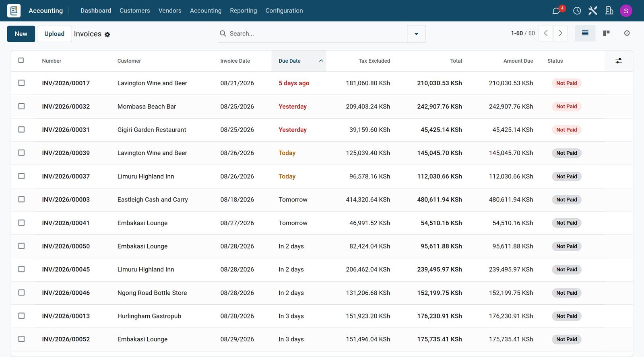Switch to activity view

point(627,33)
